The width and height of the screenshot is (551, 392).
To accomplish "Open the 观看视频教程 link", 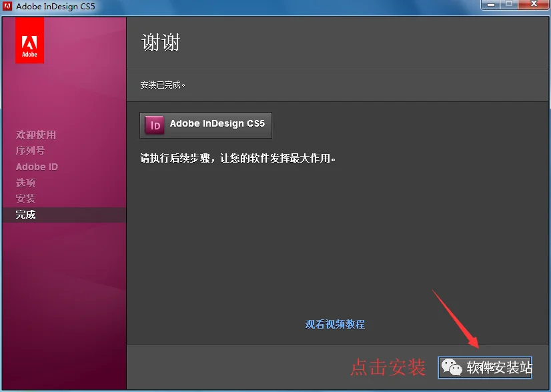I will (x=335, y=324).
